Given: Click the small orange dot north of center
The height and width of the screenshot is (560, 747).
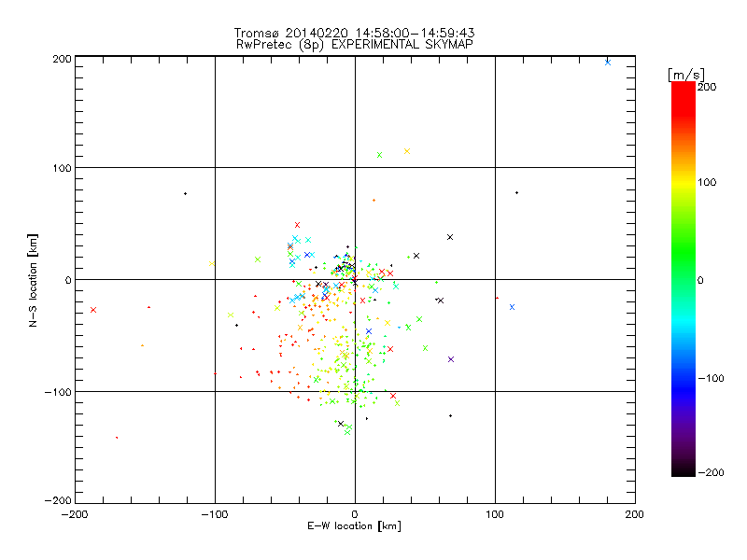Looking at the screenshot, I should point(374,201).
